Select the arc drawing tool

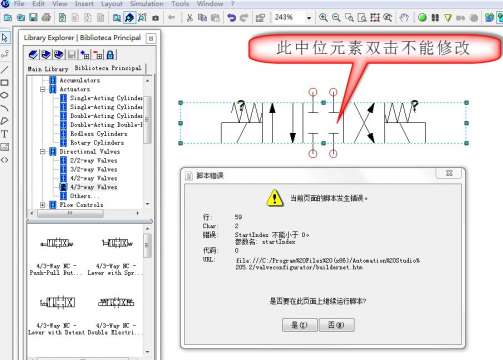point(5,108)
